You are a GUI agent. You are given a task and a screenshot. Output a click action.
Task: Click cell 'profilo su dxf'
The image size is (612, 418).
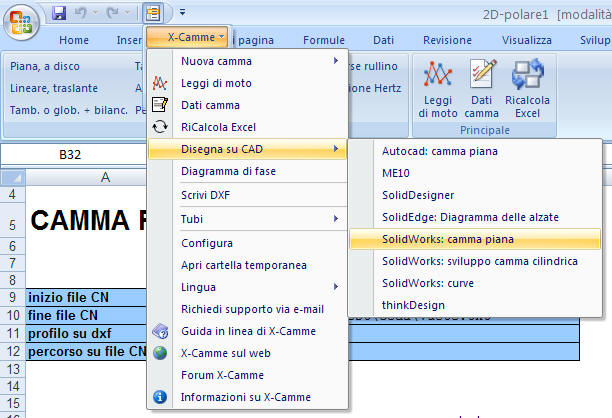[x=86, y=333]
